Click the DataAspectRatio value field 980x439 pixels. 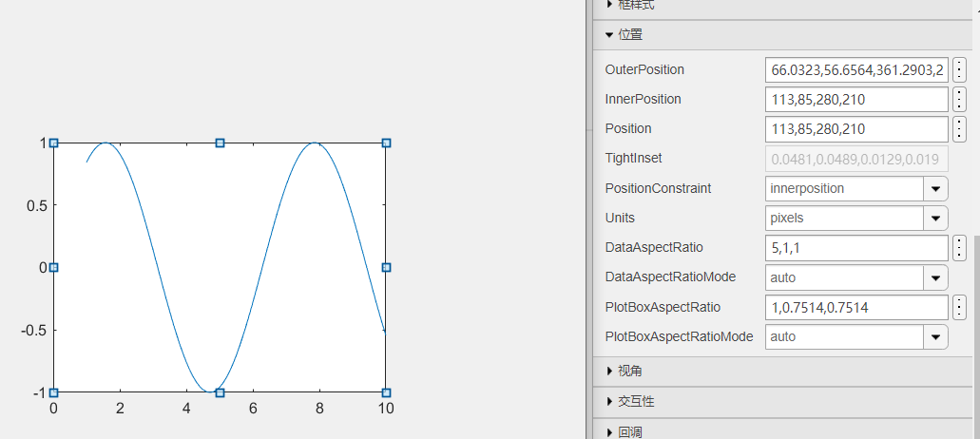tap(855, 247)
